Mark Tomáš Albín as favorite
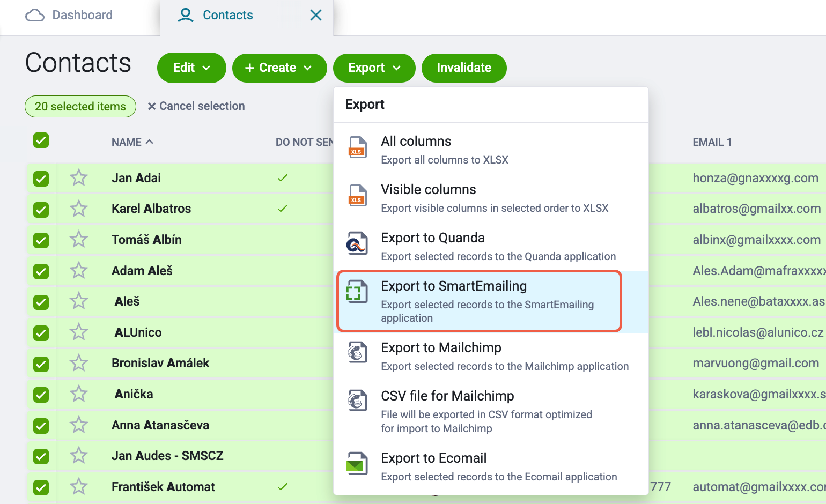The width and height of the screenshot is (826, 504). [x=79, y=239]
